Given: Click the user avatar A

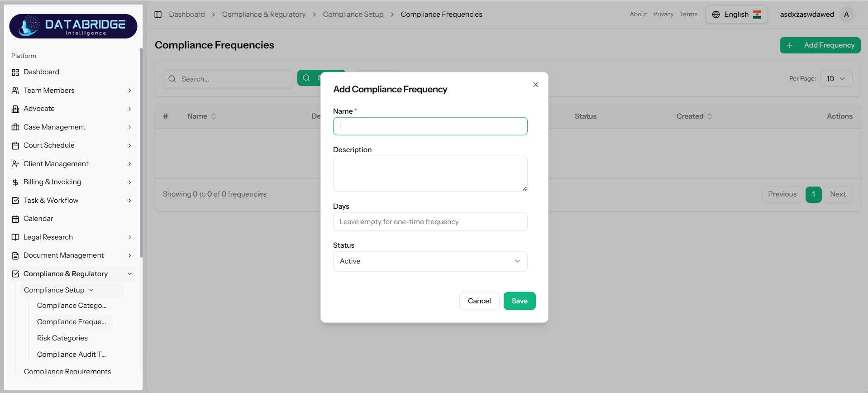Looking at the screenshot, I should pos(846,14).
